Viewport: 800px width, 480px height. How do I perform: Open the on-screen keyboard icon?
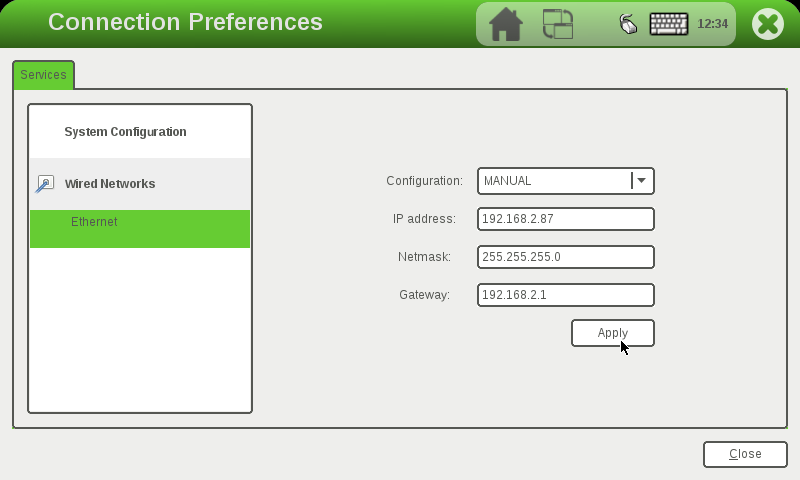point(669,24)
